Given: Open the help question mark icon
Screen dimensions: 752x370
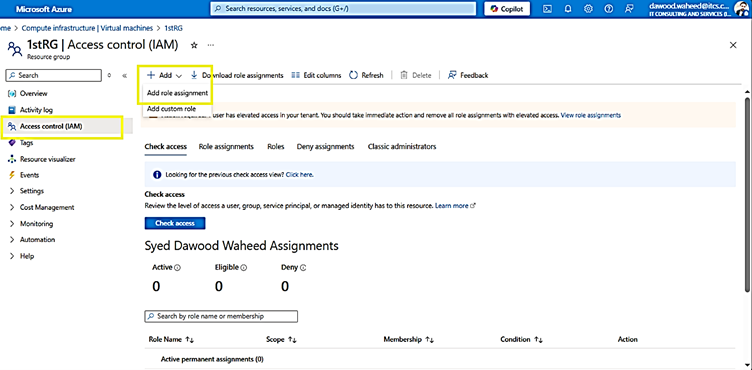Looking at the screenshot, I should pyautogui.click(x=609, y=9).
